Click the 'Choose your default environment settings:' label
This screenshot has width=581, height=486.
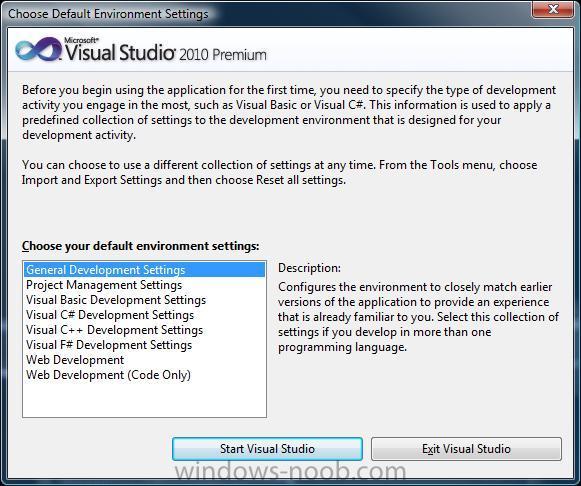(140, 246)
